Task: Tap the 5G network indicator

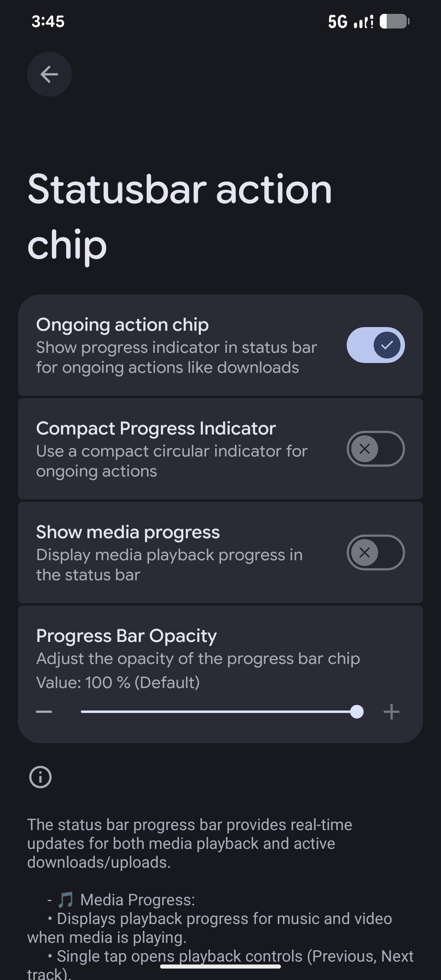Action: click(338, 22)
